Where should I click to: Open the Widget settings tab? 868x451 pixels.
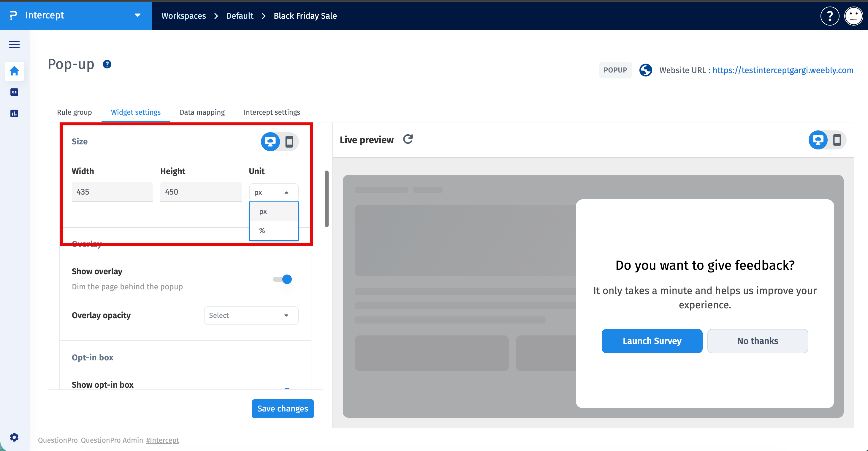coord(136,112)
